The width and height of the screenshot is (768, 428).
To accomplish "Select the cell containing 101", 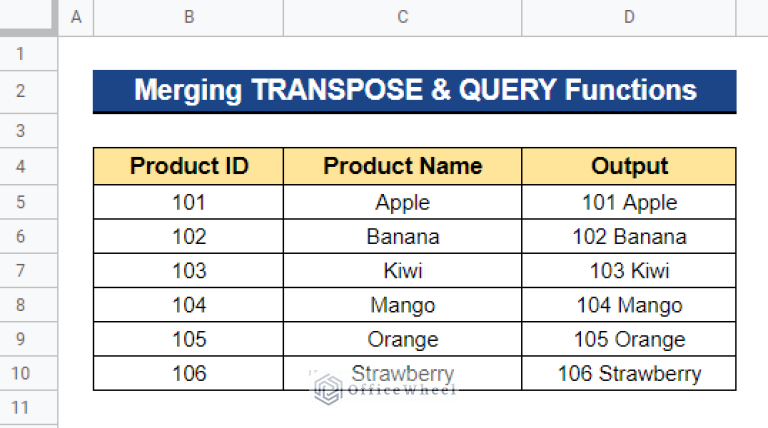I will 189,202.
